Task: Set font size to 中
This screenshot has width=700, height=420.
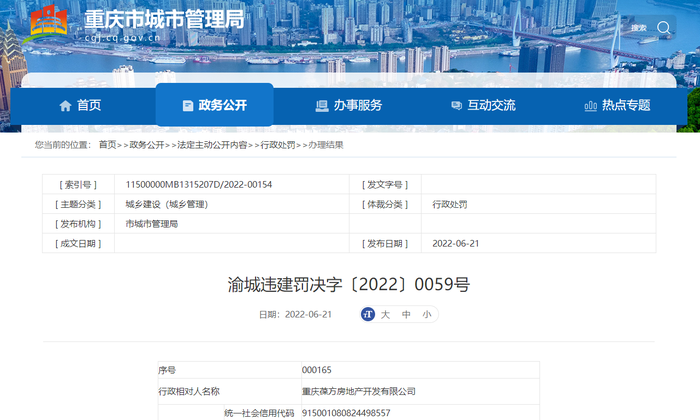Action: tap(406, 315)
